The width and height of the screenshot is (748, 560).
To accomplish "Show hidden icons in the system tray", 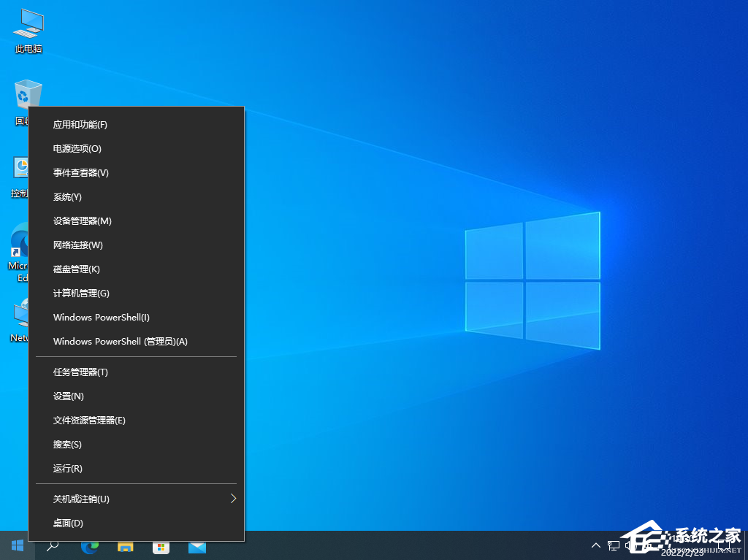I will pyautogui.click(x=596, y=545).
